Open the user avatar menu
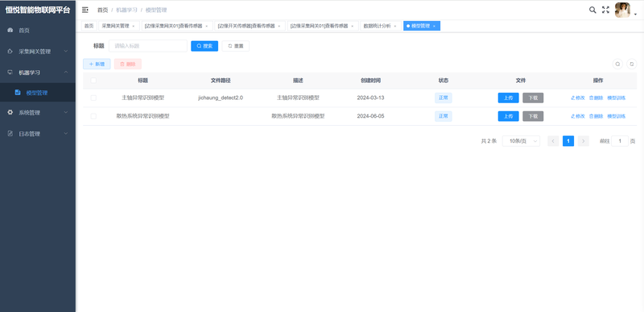644x312 pixels. 622,10
